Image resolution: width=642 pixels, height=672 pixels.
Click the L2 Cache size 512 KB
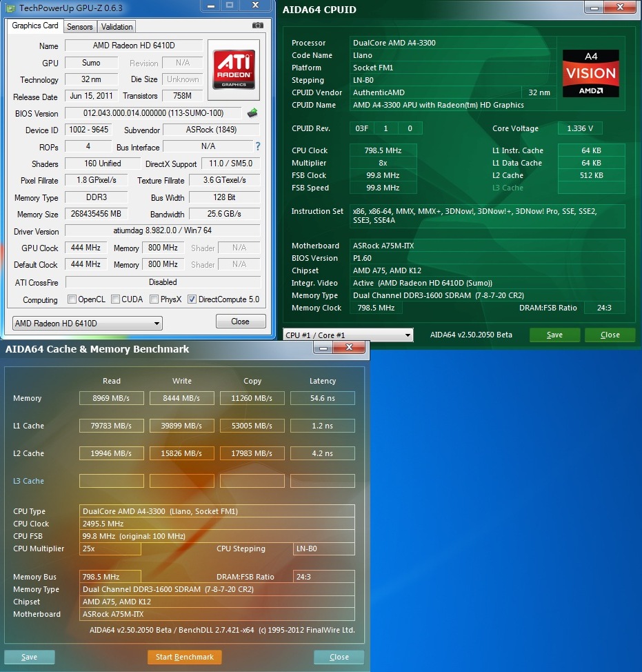coord(591,175)
